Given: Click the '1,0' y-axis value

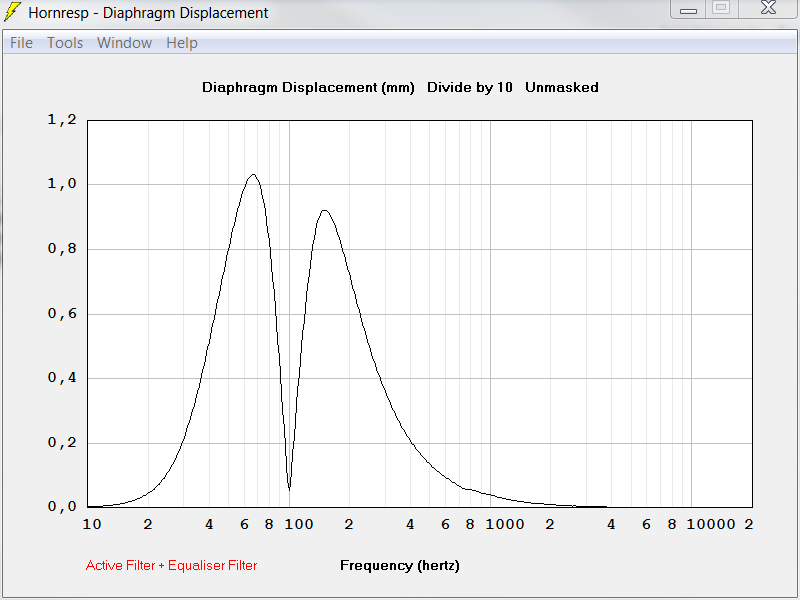Looking at the screenshot, I should 62,184.
